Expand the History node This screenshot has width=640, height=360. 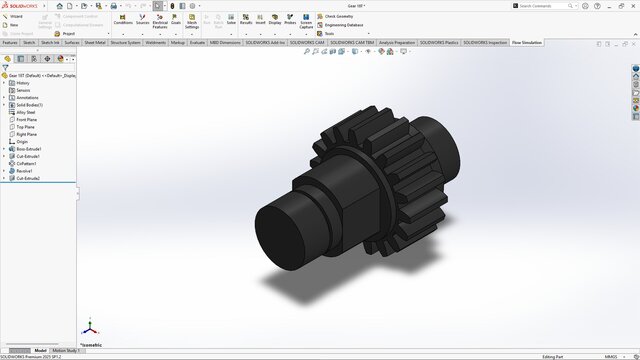coord(4,83)
